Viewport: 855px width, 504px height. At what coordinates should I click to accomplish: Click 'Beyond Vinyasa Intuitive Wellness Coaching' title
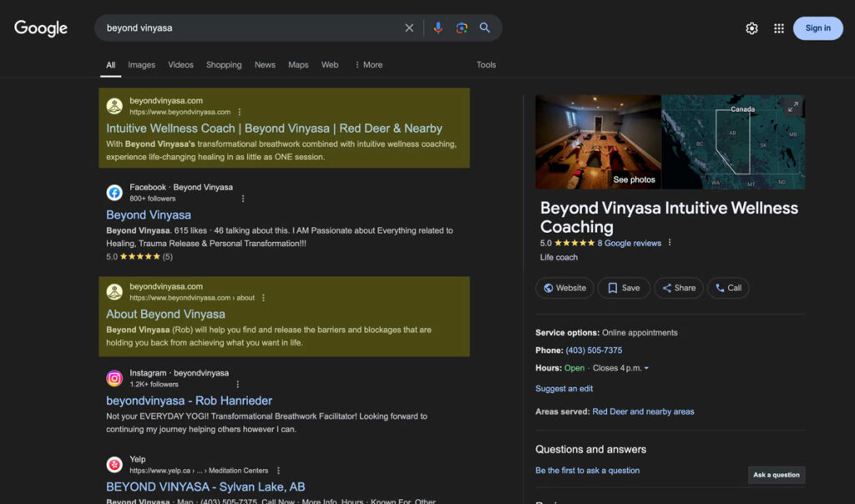(x=669, y=218)
